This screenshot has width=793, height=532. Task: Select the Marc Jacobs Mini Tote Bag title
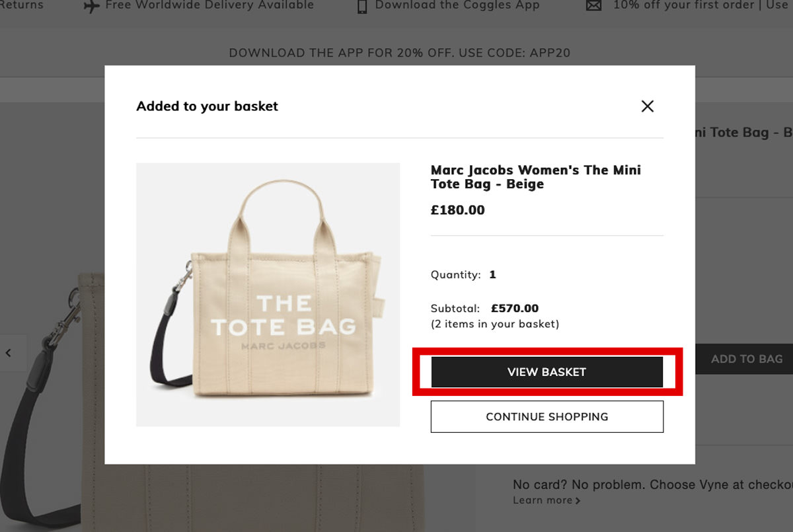pyautogui.click(x=535, y=177)
